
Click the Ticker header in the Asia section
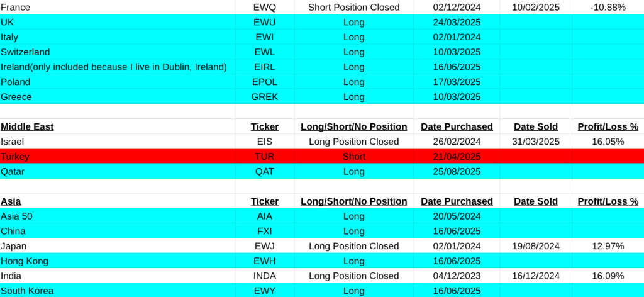click(264, 201)
